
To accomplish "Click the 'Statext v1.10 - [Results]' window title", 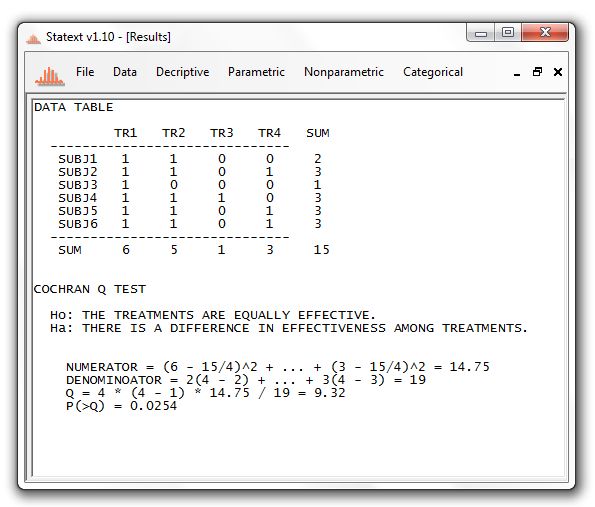I will pos(109,37).
